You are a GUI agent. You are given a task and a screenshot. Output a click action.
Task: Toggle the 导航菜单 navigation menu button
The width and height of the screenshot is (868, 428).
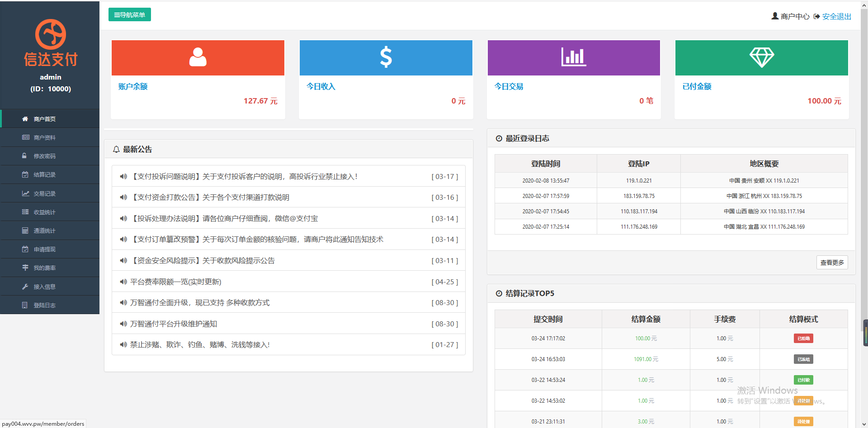coord(130,14)
